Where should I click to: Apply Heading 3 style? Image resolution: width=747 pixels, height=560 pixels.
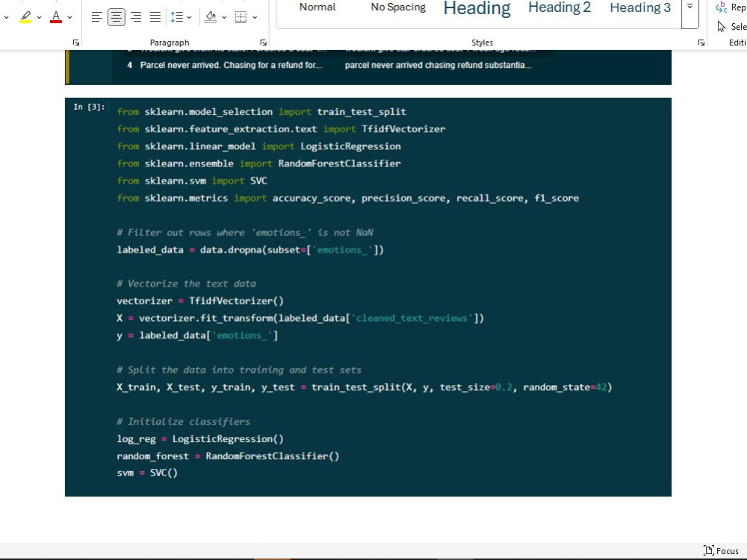640,7
